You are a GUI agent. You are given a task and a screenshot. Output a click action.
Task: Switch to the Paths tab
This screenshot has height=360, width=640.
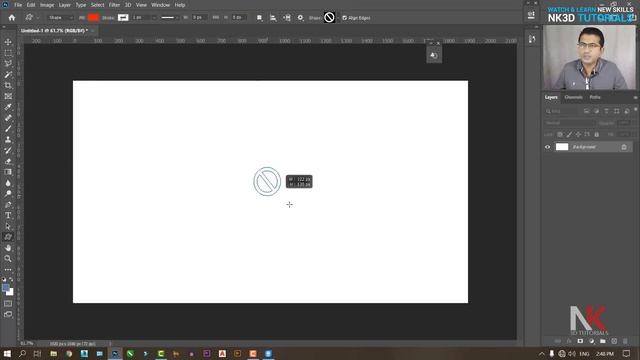595,97
